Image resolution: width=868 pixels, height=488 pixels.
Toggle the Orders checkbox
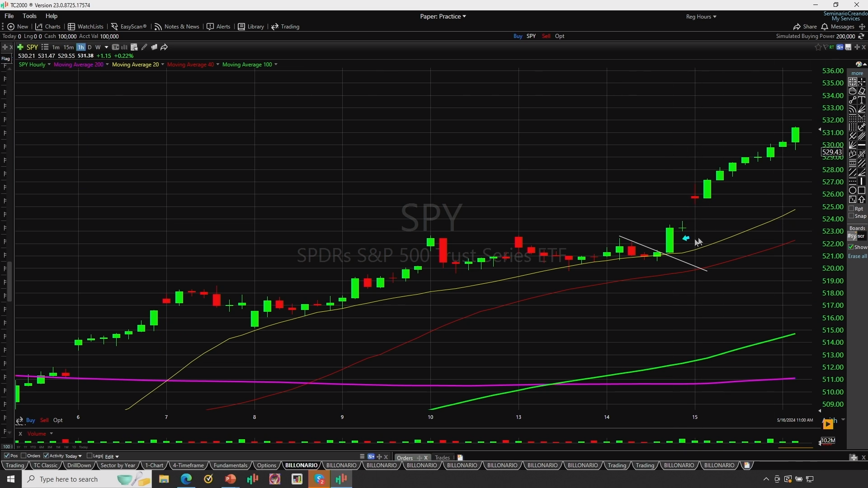(x=24, y=456)
